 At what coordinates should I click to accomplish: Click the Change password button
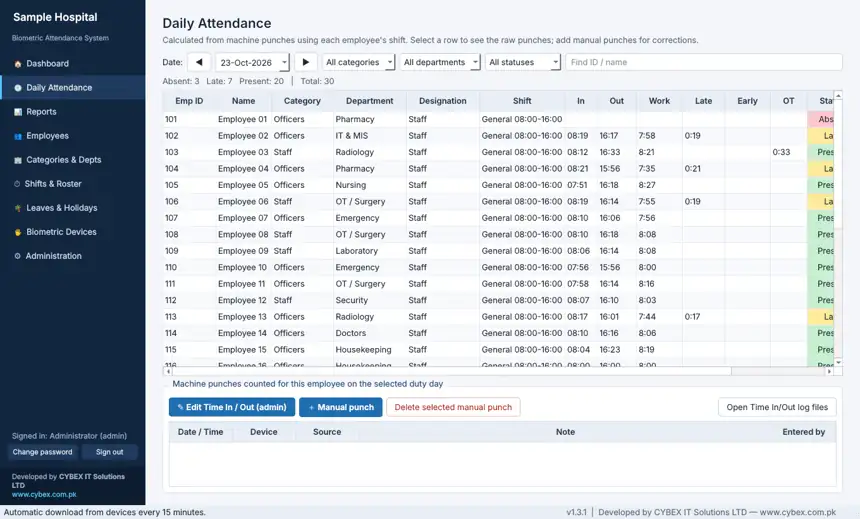[x=42, y=452]
